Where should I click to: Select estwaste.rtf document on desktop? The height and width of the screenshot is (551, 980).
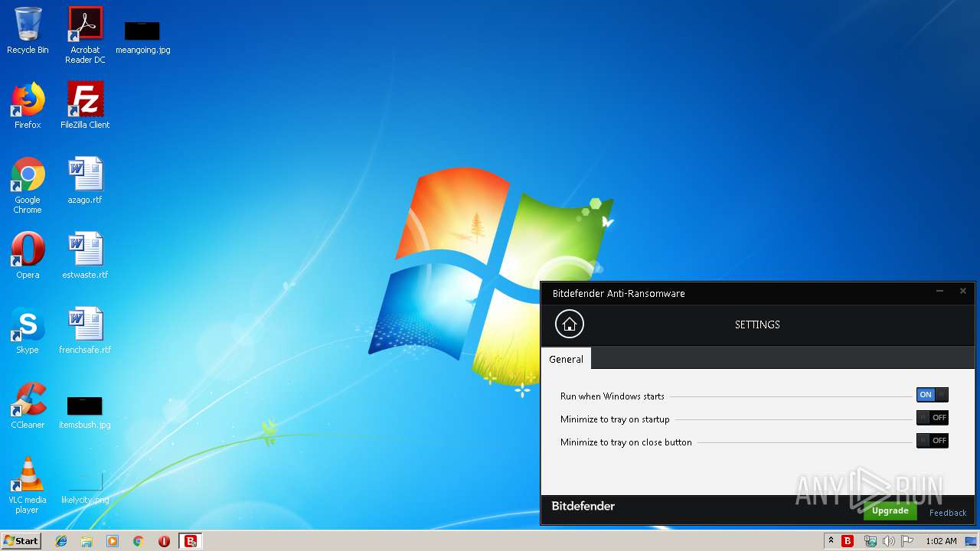tap(85, 256)
